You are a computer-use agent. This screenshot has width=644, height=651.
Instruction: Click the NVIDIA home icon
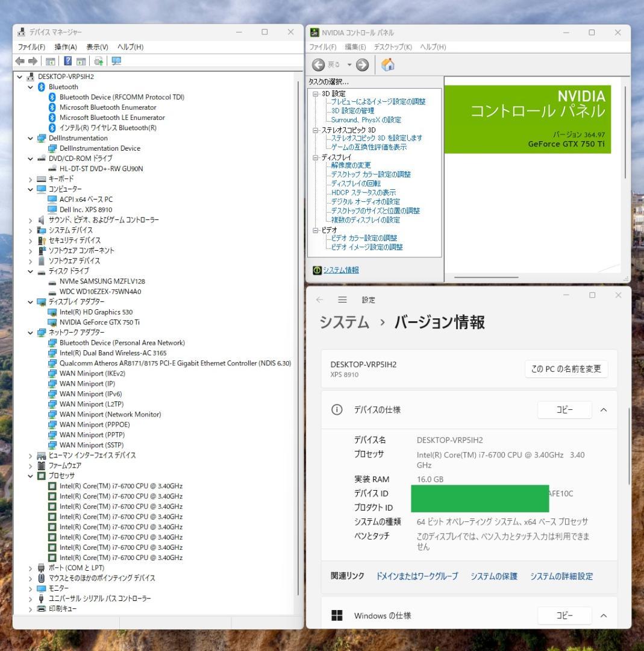point(389,65)
